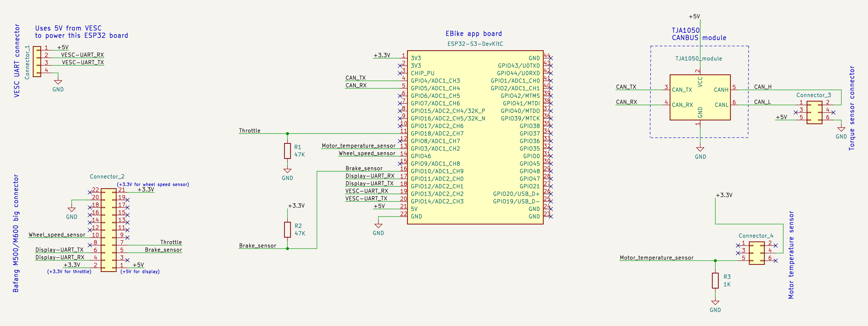Select the Connector_1 four-pin header symbol
The image size is (868, 326).
pyautogui.click(x=37, y=62)
